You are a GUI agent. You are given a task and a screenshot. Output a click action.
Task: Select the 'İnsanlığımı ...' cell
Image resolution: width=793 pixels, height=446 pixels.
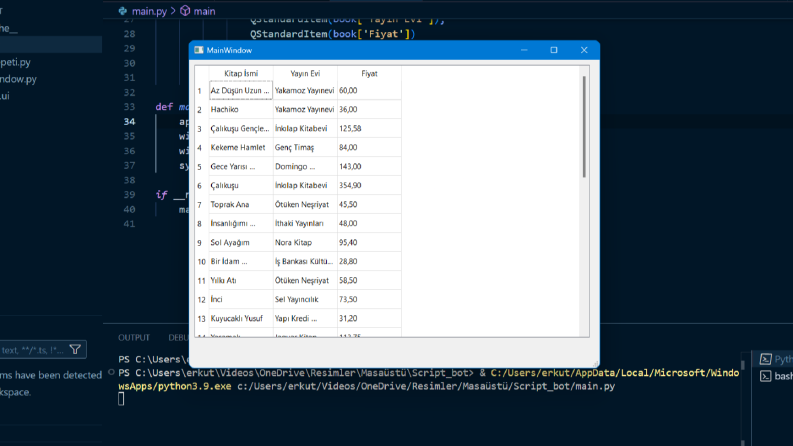click(x=241, y=224)
